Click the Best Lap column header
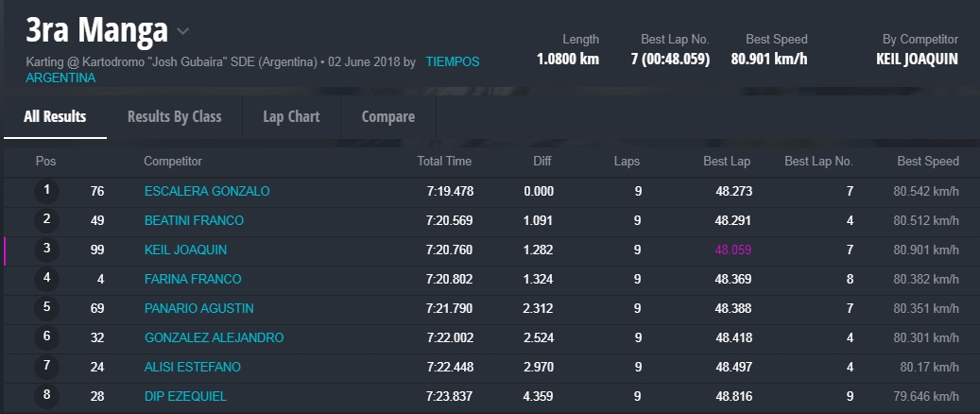Viewport: 980px width, 414px height. 727,162
